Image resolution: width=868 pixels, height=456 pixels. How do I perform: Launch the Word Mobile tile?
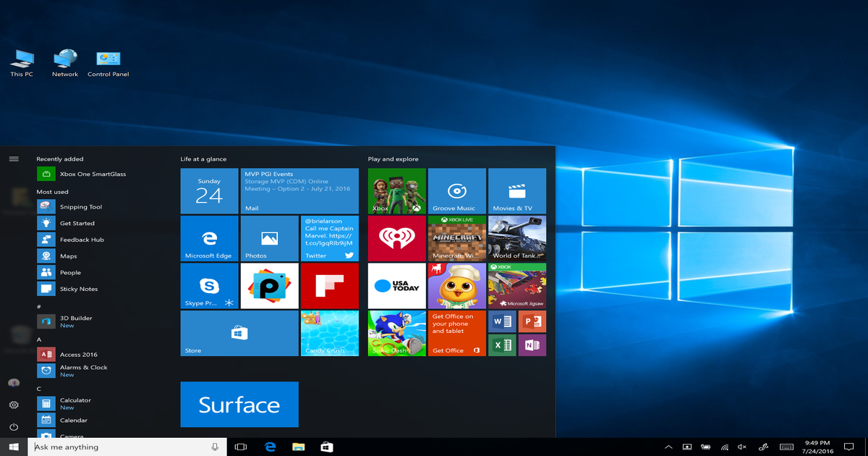click(x=502, y=321)
